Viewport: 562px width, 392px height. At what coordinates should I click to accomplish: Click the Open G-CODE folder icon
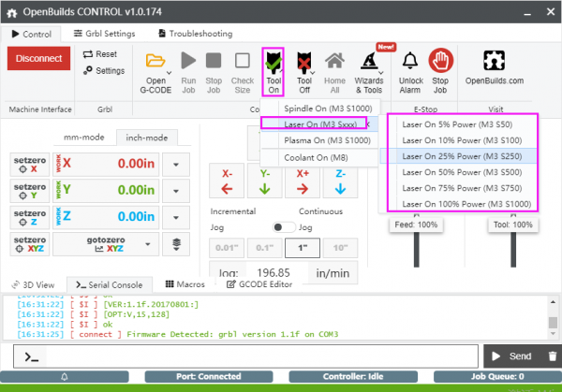coord(155,61)
